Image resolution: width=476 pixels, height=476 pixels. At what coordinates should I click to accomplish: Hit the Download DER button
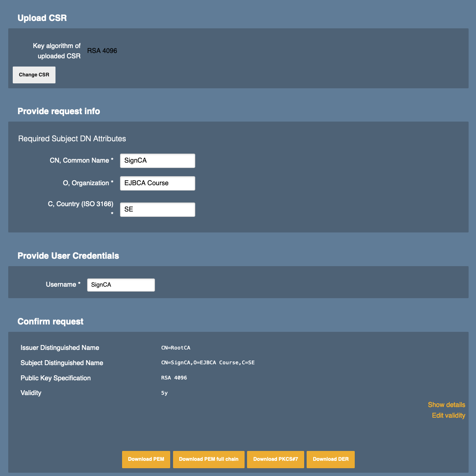(330, 459)
